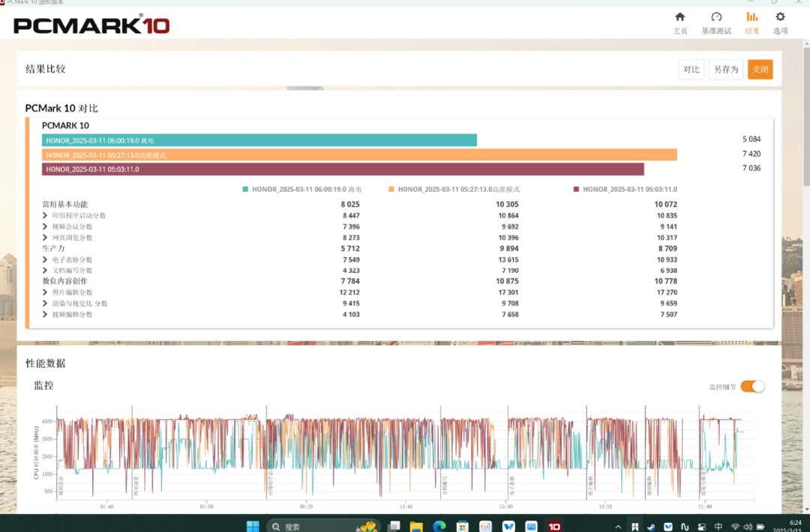Expand the photo editing score row
This screenshot has width=810, height=532.
[45, 292]
